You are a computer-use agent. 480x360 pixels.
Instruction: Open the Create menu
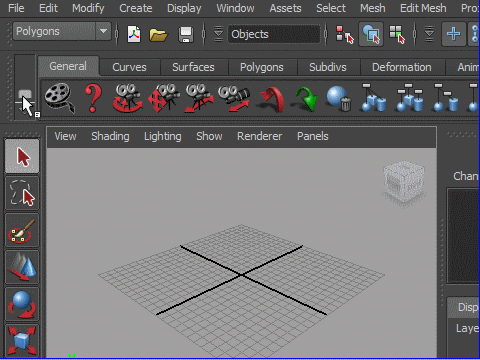136,8
